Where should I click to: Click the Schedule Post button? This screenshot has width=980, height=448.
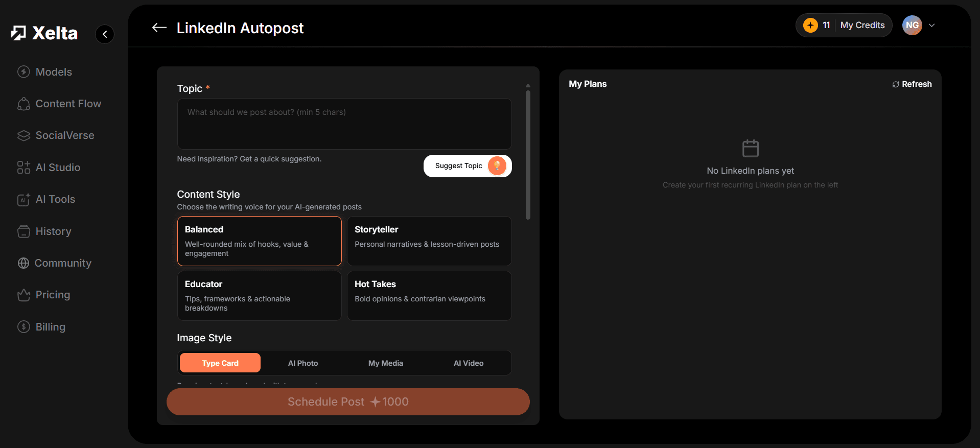coord(348,402)
